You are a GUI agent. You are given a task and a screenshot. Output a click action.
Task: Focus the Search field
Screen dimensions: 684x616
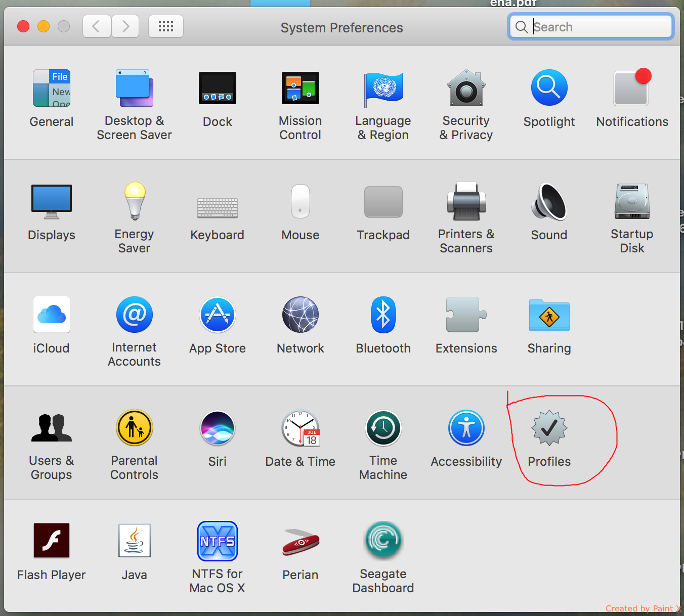591,27
